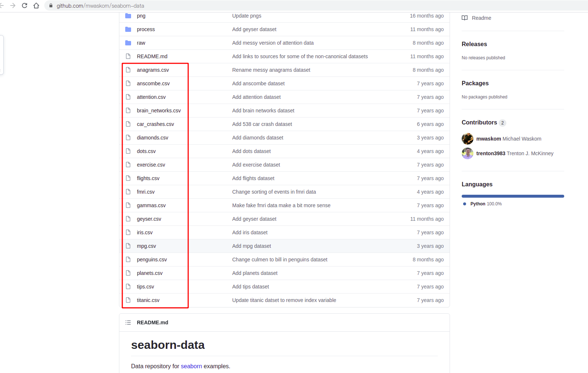
Task: Click file icon beside exercise.csv
Action: coord(128,165)
